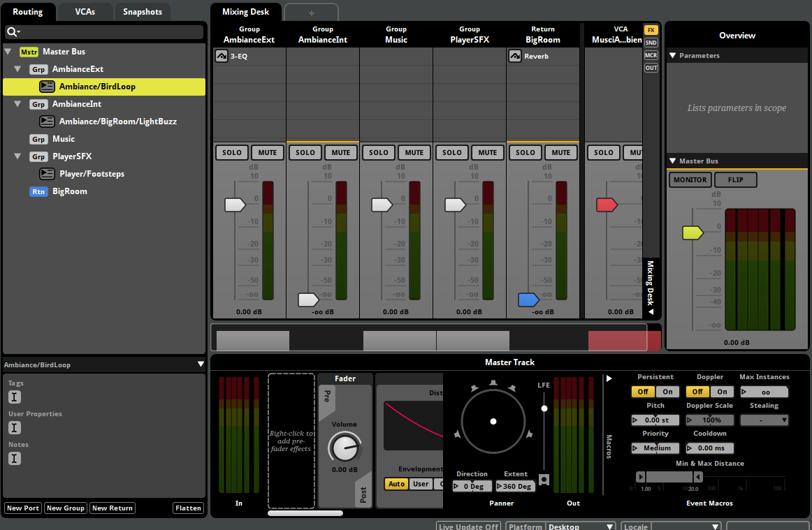
Task: Click the Reverb effect icon on BigRoom
Action: (515, 57)
